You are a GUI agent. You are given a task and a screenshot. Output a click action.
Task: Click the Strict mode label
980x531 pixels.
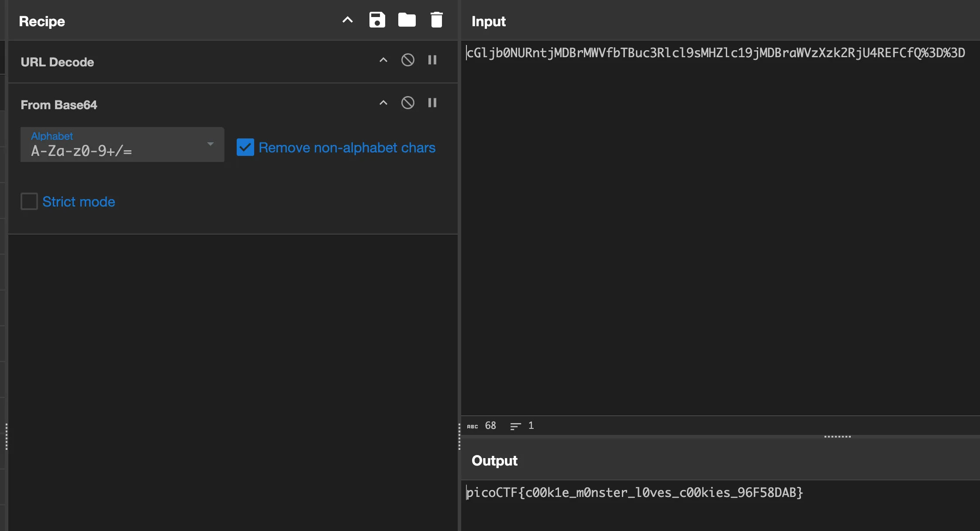point(79,202)
